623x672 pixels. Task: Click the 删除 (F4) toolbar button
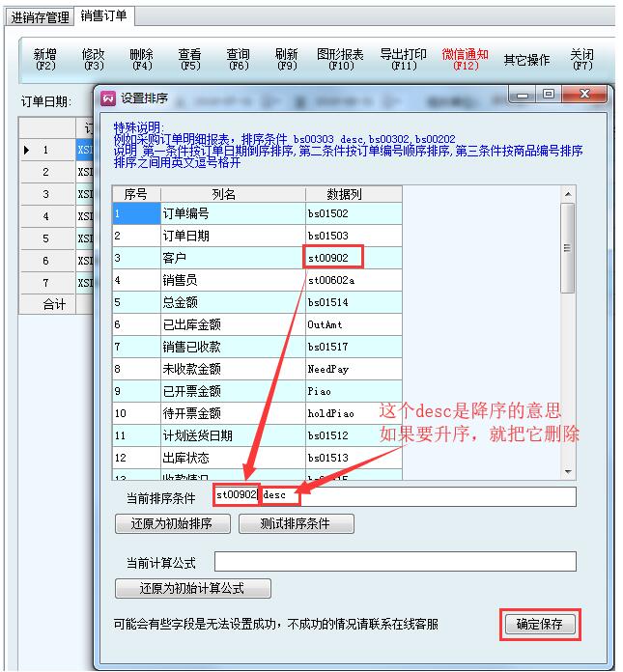coord(141,60)
